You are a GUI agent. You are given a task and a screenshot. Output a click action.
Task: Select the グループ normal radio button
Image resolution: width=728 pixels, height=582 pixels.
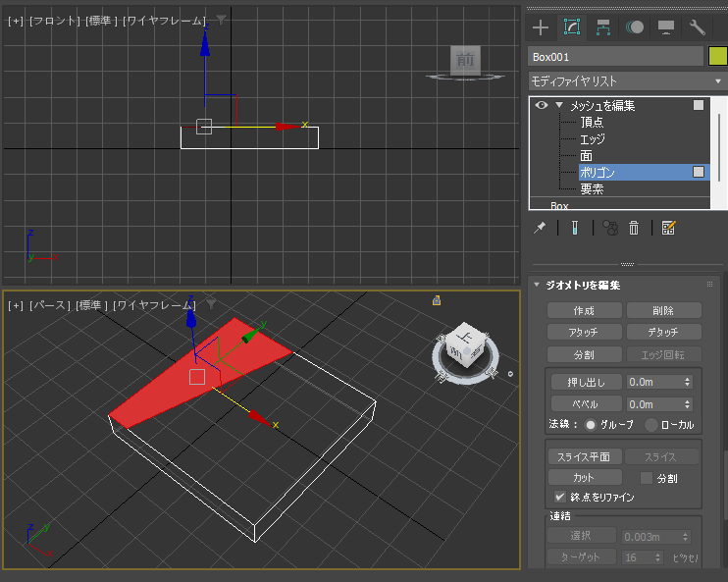coord(590,425)
